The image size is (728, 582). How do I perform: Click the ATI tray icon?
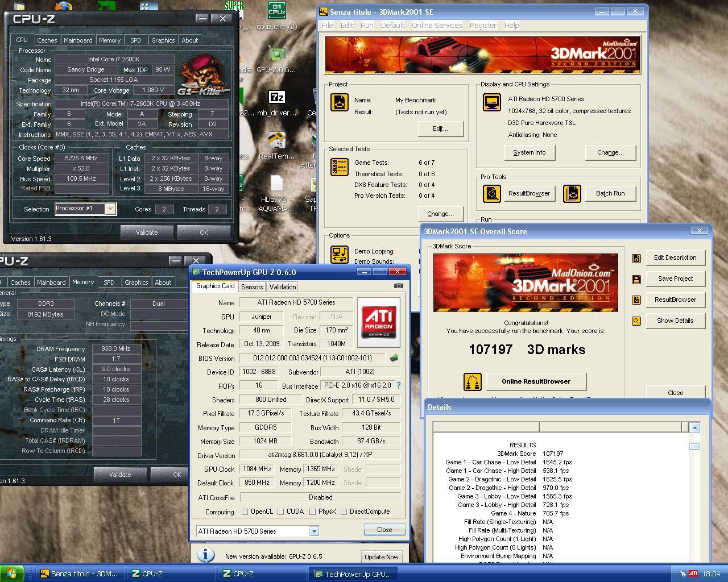[x=693, y=573]
